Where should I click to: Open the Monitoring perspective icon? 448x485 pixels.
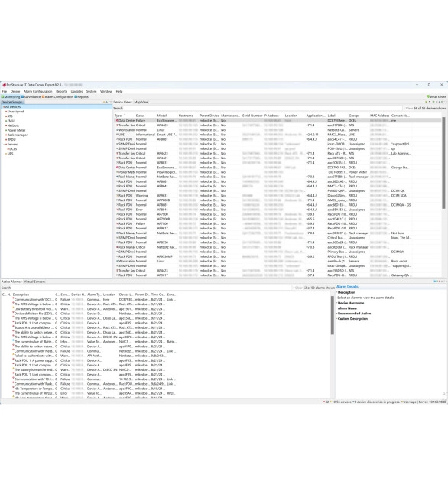(3, 97)
